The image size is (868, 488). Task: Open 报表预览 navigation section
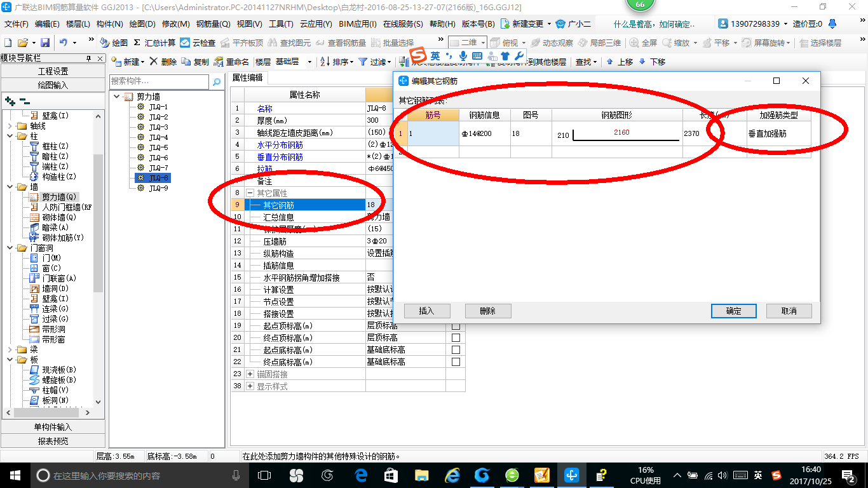click(53, 441)
